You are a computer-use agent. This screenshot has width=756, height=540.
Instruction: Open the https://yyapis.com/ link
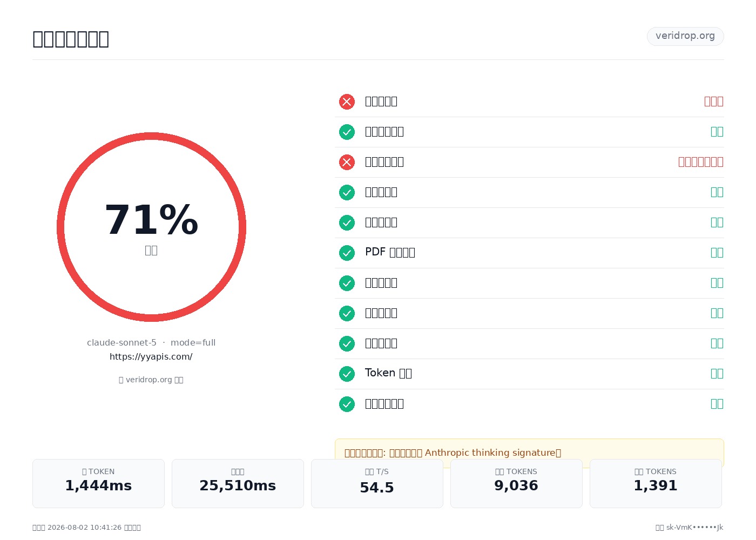point(151,357)
